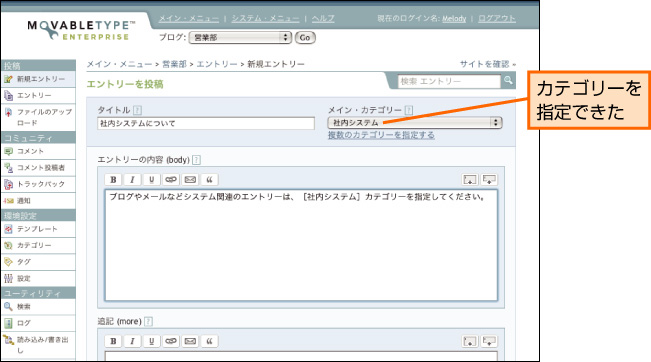Open ヘルプ in the top bar

point(323,19)
